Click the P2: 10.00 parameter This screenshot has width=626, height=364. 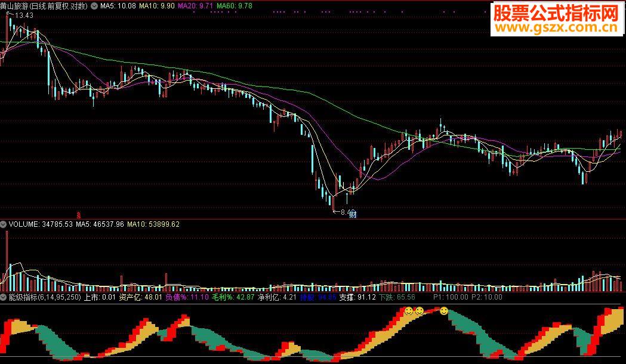[x=487, y=297]
